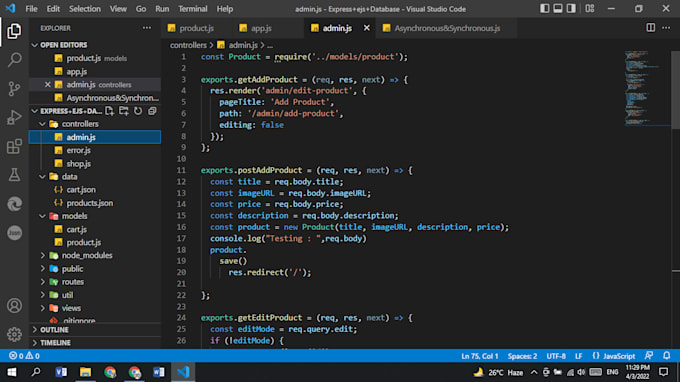Image resolution: width=680 pixels, height=382 pixels.
Task: Open the Edge browser tools icon
Action: 14,204
